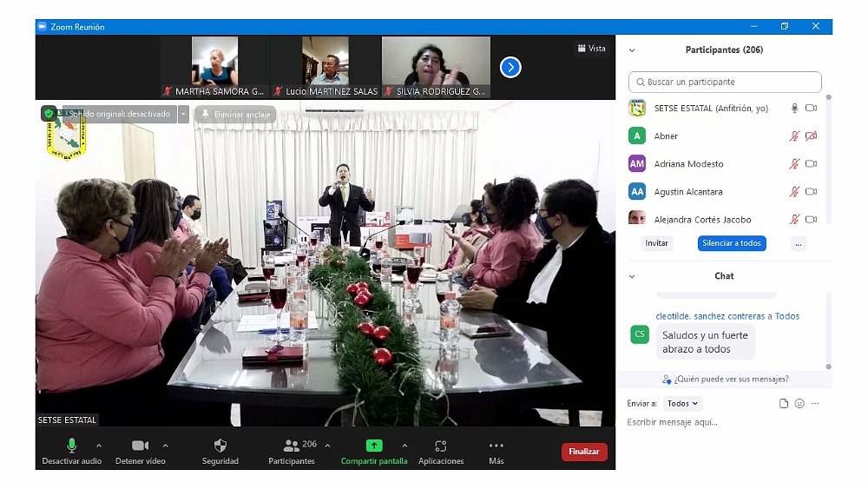Screen dimensions: 868x489
Task: Open the Enviar a Todos dropdown
Action: click(x=682, y=404)
